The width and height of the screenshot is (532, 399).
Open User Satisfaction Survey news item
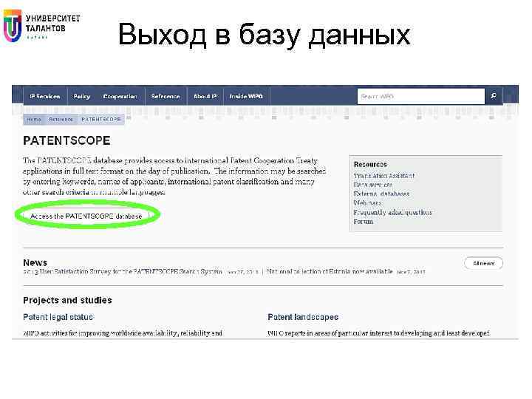coord(123,272)
